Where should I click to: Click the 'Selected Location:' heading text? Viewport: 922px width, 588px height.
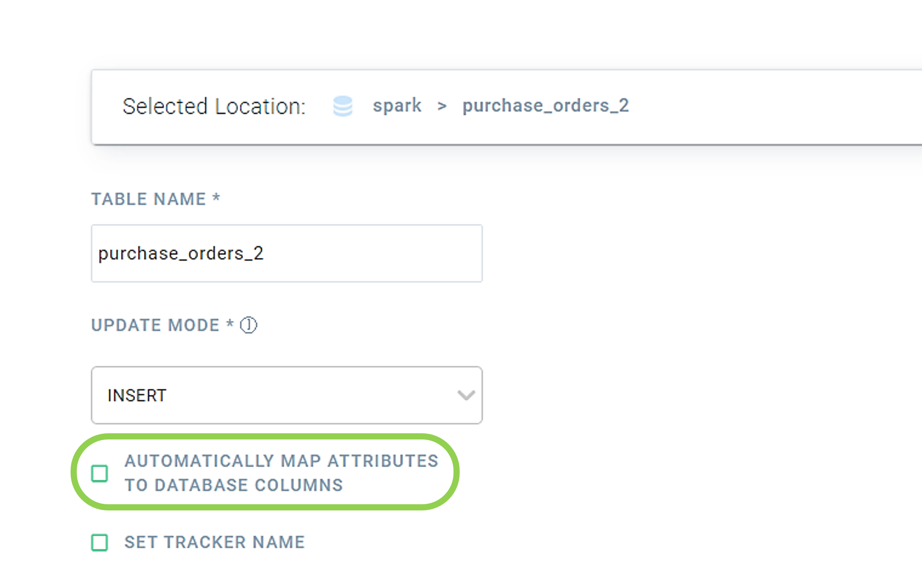tap(214, 106)
